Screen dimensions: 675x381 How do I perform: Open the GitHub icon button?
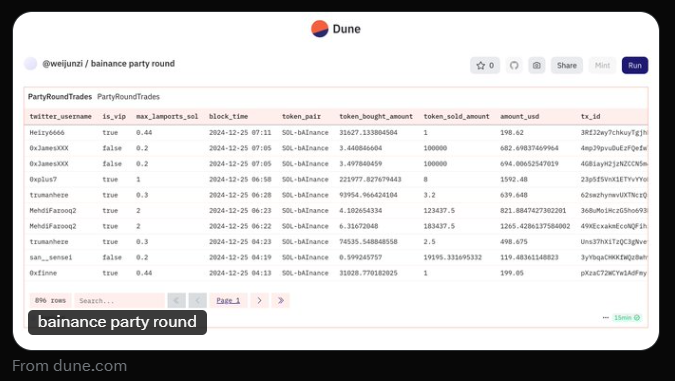tap(514, 65)
